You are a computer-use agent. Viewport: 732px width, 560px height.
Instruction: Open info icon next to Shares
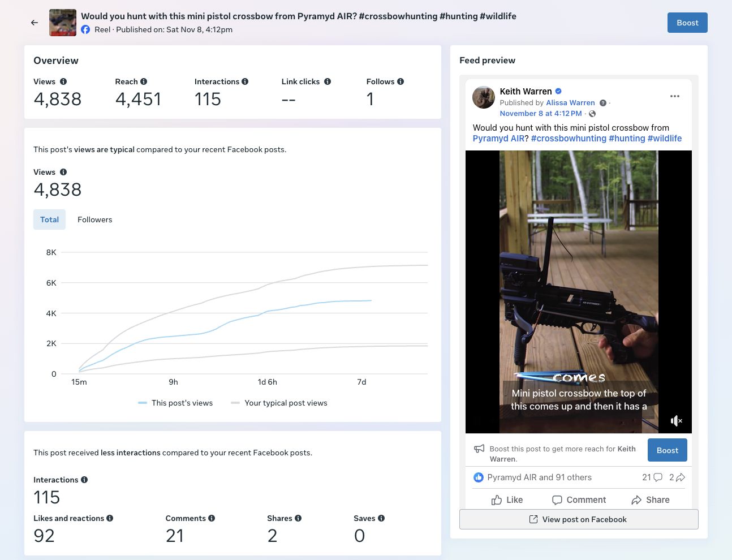click(x=298, y=518)
